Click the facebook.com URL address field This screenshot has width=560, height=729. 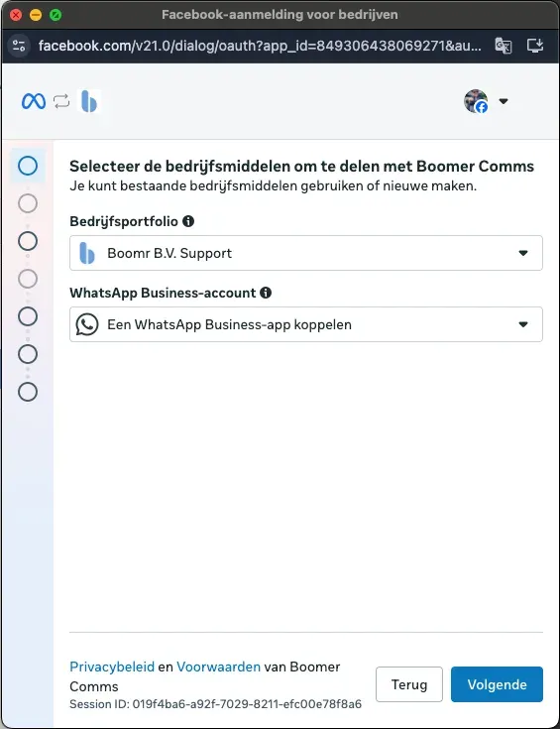point(260,46)
